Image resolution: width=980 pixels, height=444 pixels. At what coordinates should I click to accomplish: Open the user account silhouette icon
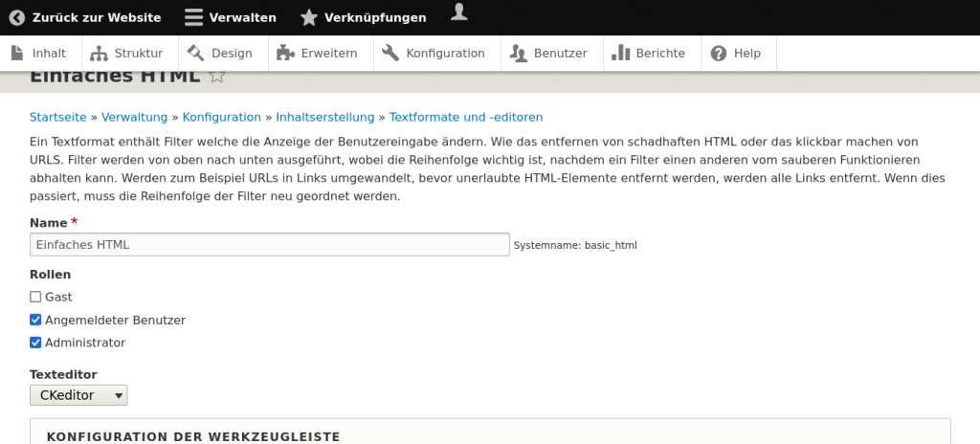pyautogui.click(x=460, y=11)
